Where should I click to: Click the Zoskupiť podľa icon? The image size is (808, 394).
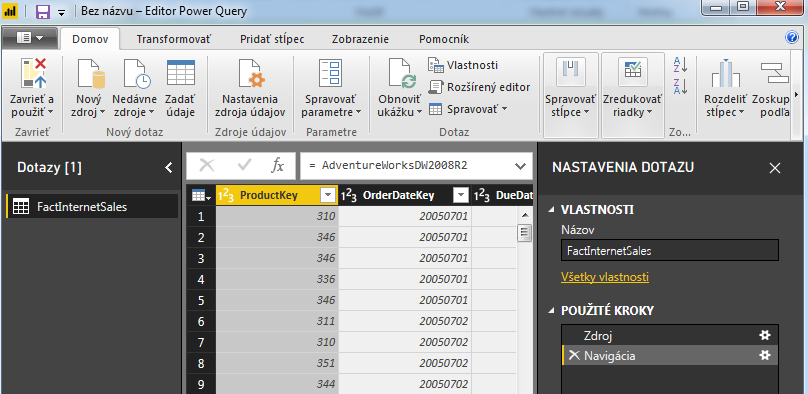click(774, 73)
